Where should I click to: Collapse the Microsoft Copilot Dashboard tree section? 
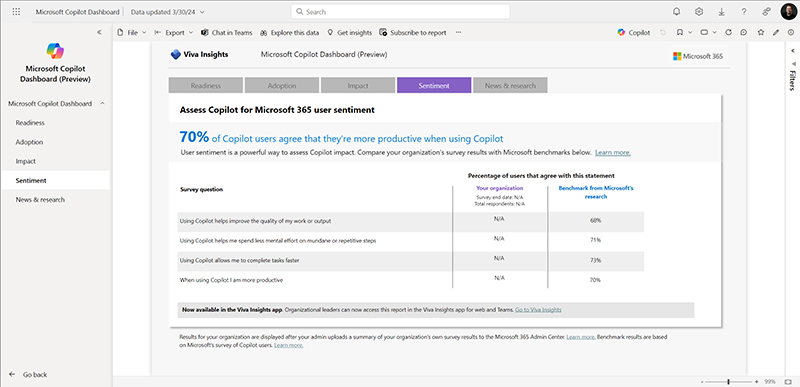(102, 104)
